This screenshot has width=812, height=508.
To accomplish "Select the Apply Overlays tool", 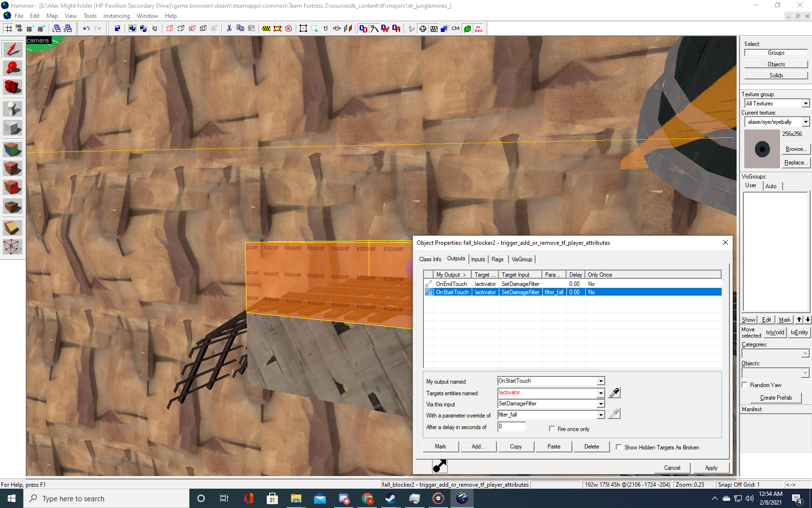I will point(13,207).
